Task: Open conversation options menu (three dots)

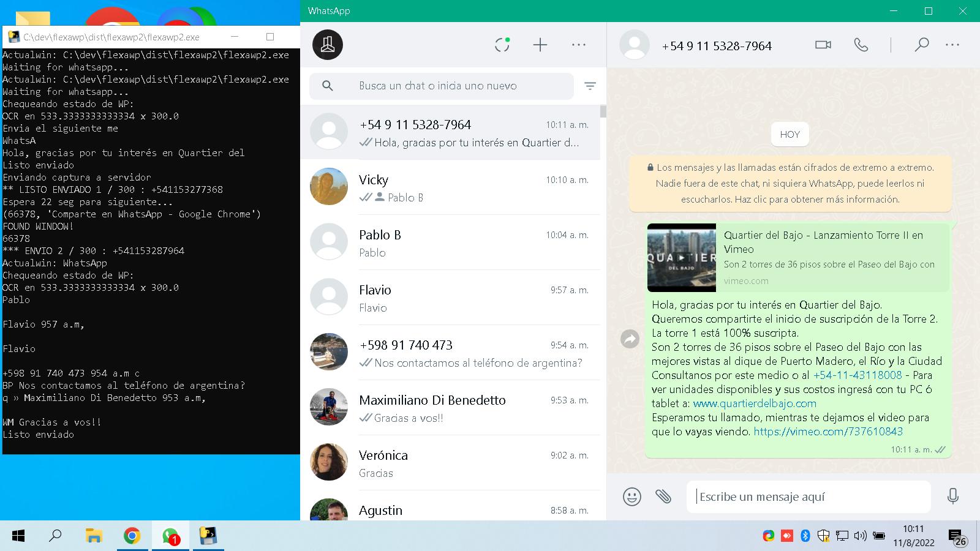Action: 952,45
